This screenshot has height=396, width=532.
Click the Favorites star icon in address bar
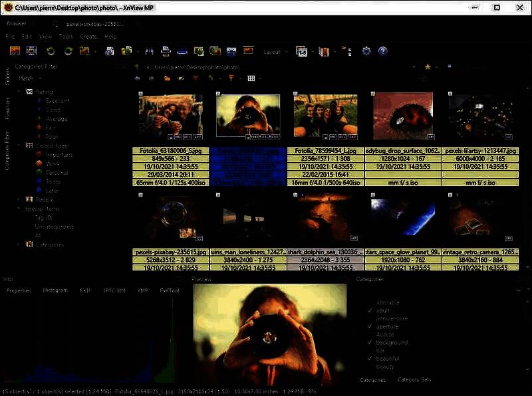pos(428,67)
